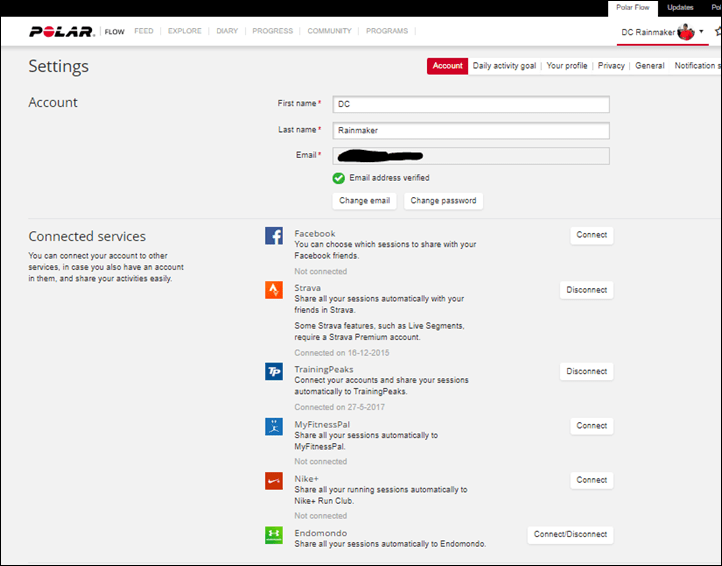Expand the DC Rainmaker account dropdown arrow
This screenshot has height=566, width=722.
pos(701,32)
